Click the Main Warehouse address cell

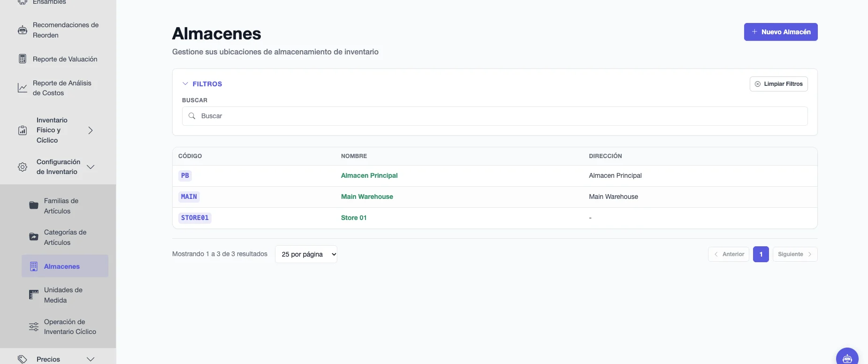pos(613,197)
